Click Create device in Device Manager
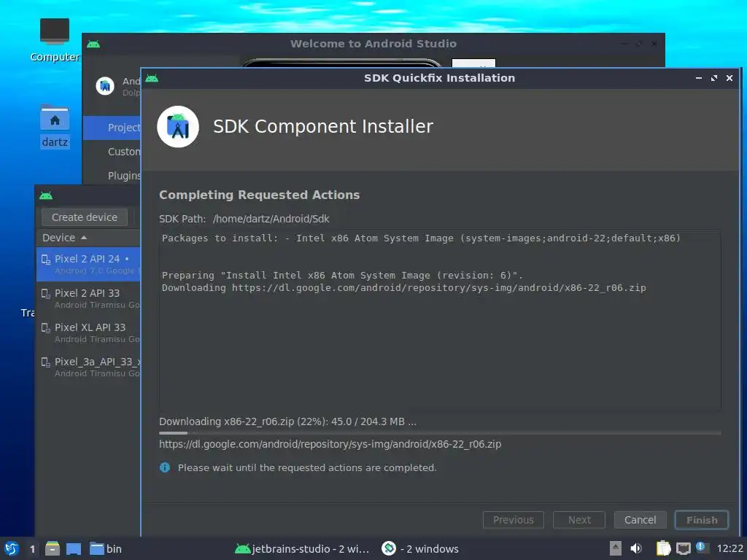The width and height of the screenshot is (747, 560). 85,217
